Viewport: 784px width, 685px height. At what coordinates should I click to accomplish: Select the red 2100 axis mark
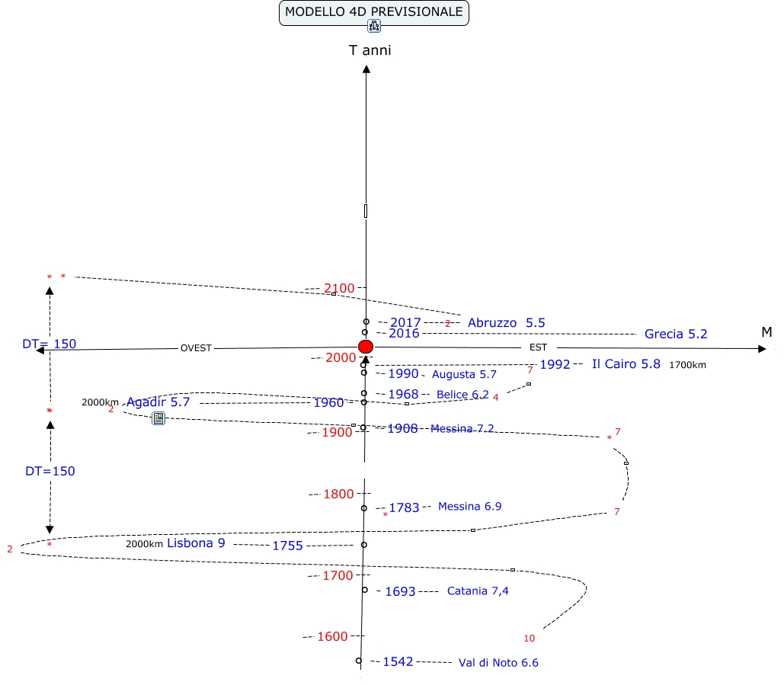[339, 289]
